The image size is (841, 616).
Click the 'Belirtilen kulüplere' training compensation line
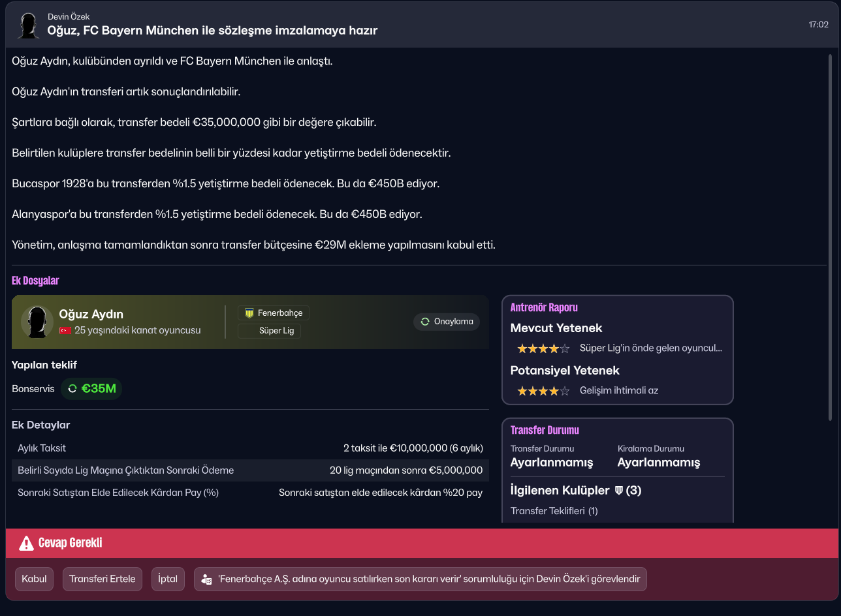point(231,153)
